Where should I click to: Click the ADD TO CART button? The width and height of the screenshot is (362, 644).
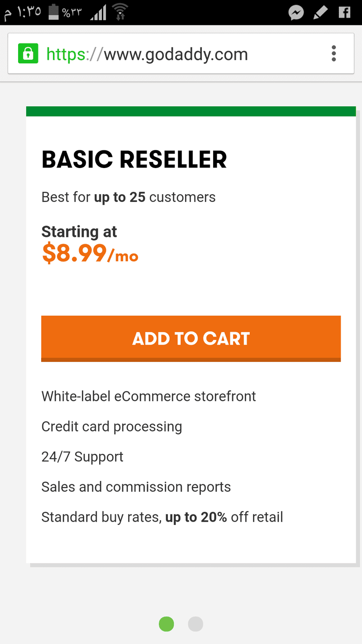191,338
